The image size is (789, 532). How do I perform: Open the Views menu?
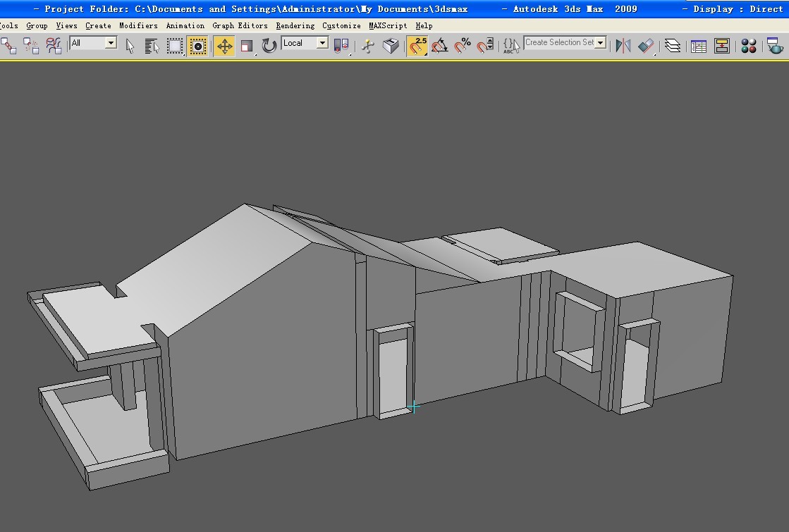(x=66, y=25)
